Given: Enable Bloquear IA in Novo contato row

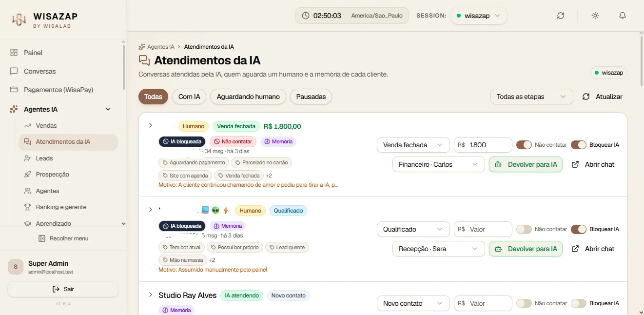Looking at the screenshot, I should pos(579,303).
